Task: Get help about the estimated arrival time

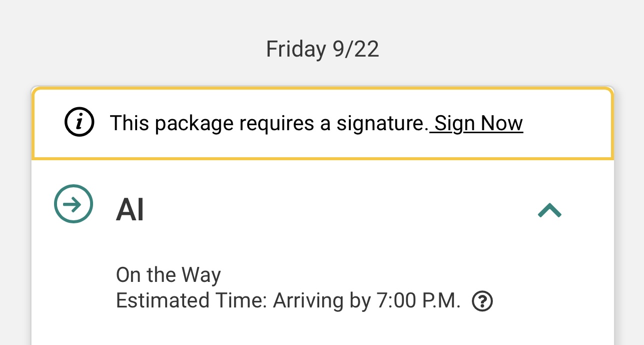Action: click(482, 301)
